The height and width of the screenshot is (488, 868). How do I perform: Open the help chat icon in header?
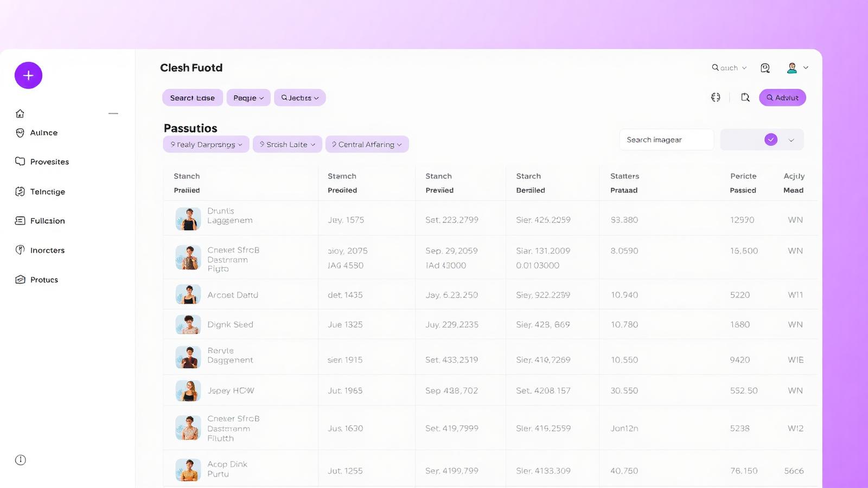[765, 68]
